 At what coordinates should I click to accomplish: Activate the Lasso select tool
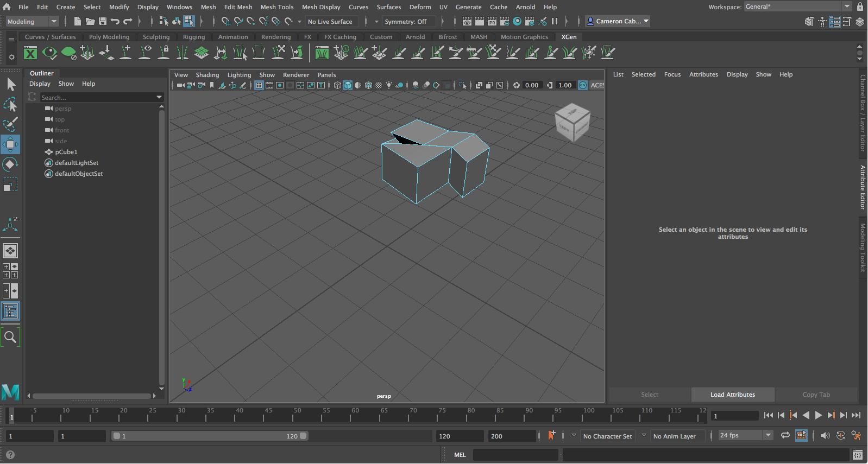coord(11,104)
